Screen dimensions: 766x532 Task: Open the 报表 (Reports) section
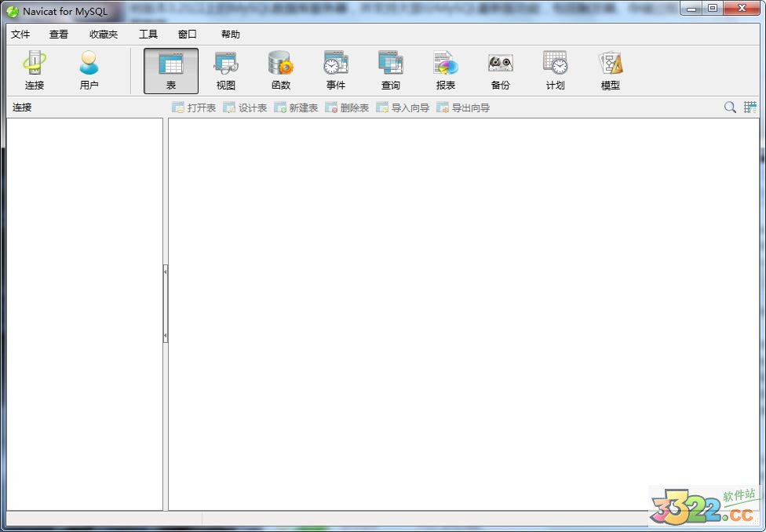(445, 69)
